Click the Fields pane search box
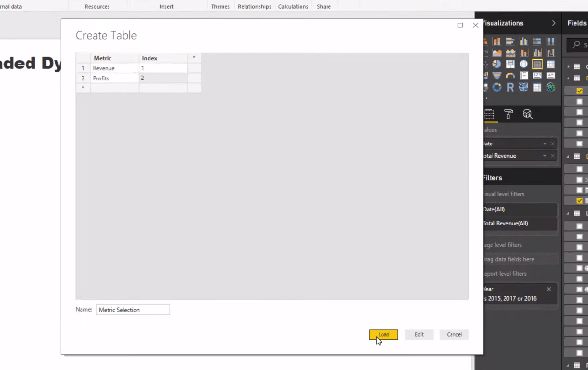 (x=578, y=45)
